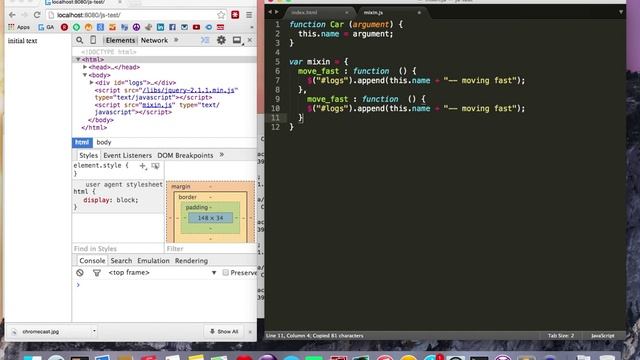This screenshot has width=640, height=360.
Task: Open the GA bookmark
Action: tap(46, 27)
